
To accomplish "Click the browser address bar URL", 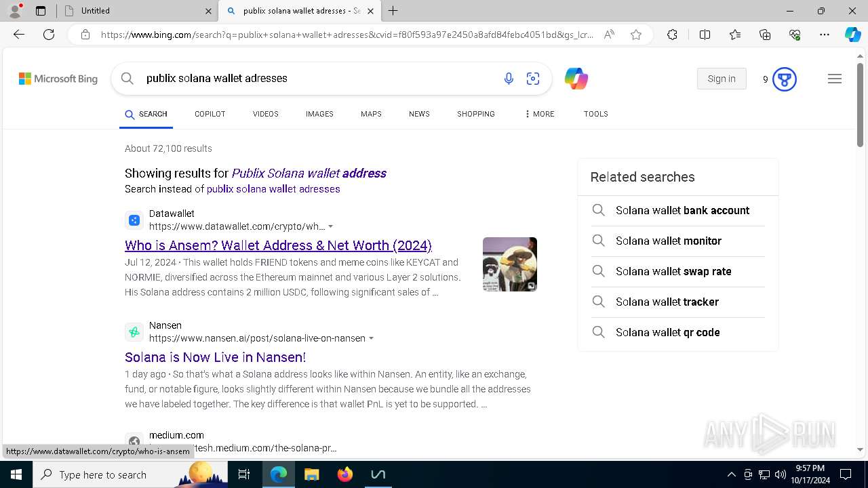I will coord(347,35).
